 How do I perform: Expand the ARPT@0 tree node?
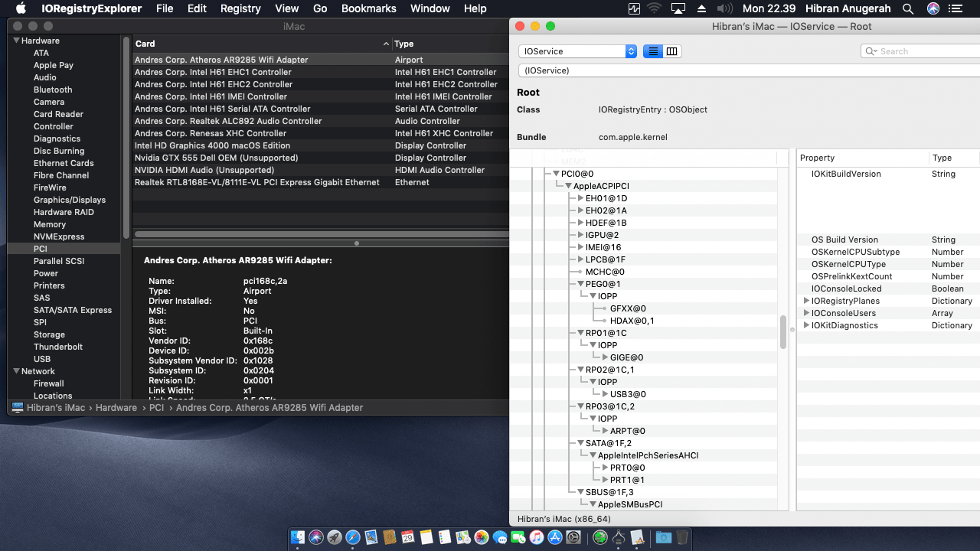(605, 431)
